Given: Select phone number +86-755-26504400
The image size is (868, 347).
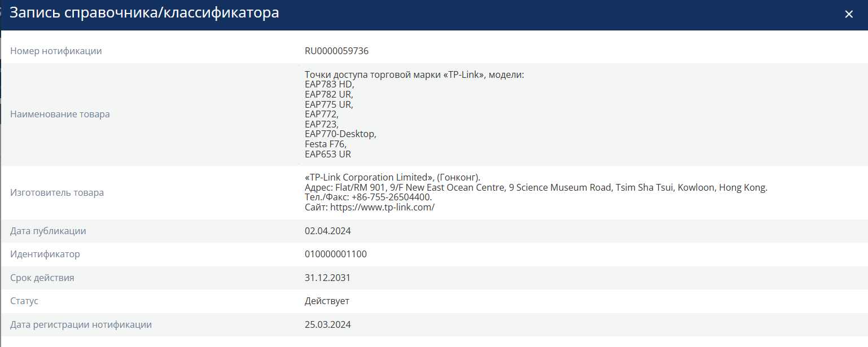Looking at the screenshot, I should (x=392, y=197).
